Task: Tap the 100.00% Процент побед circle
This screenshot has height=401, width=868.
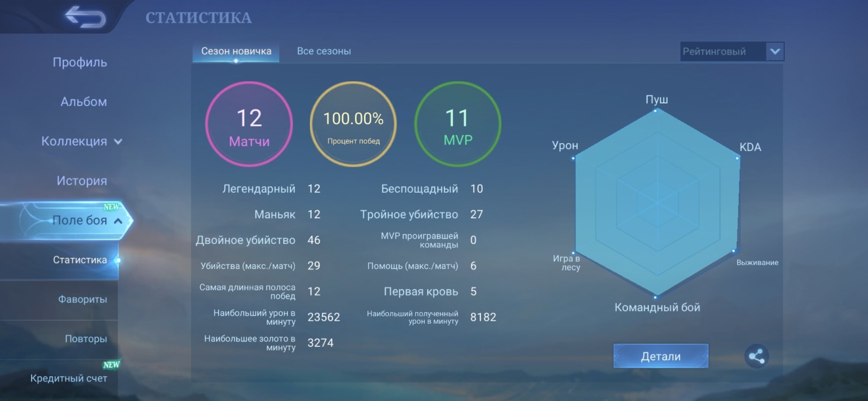Action: click(x=353, y=124)
